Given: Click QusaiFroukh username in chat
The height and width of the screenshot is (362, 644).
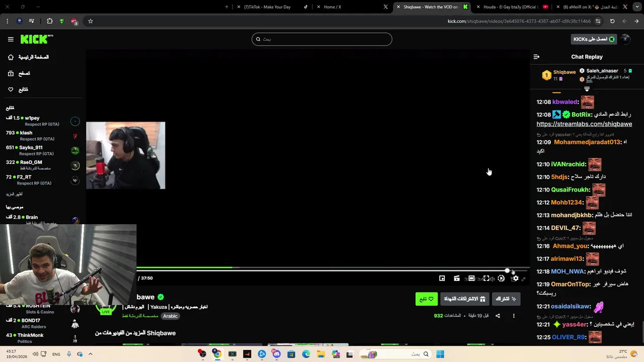Looking at the screenshot, I should coord(571,190).
